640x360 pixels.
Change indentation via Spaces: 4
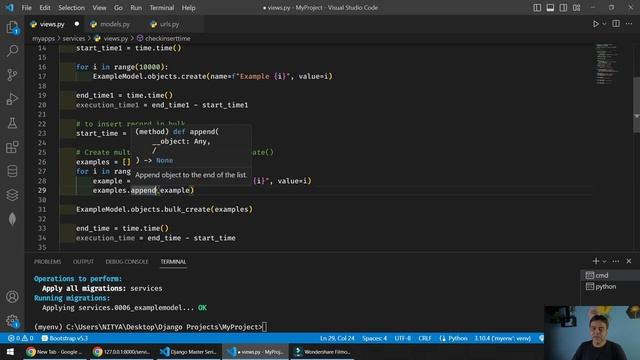374,338
